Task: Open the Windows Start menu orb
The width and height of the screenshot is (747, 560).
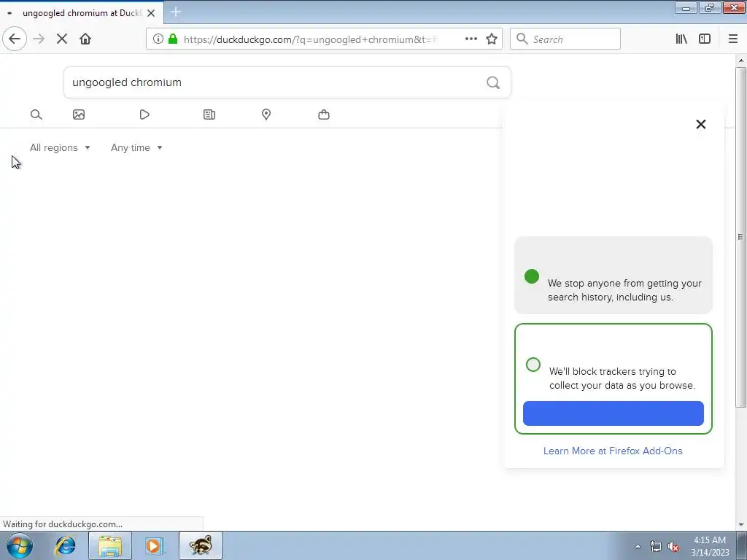Action: pos(19,545)
